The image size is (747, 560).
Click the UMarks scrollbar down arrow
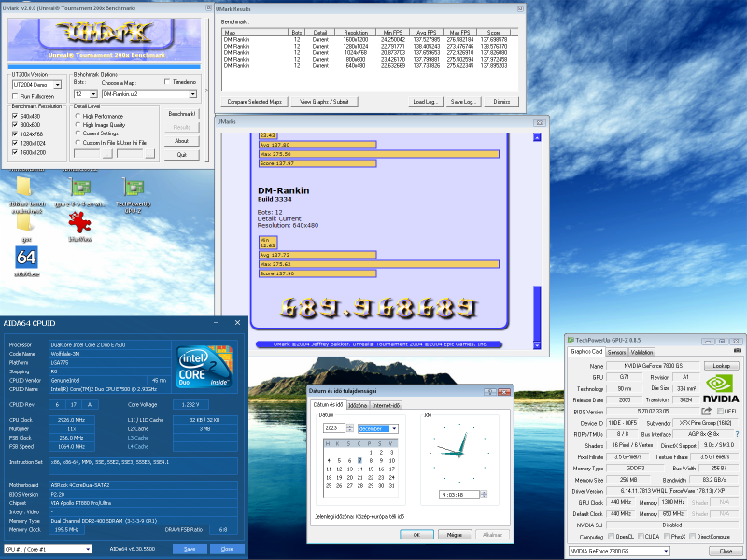(537, 345)
